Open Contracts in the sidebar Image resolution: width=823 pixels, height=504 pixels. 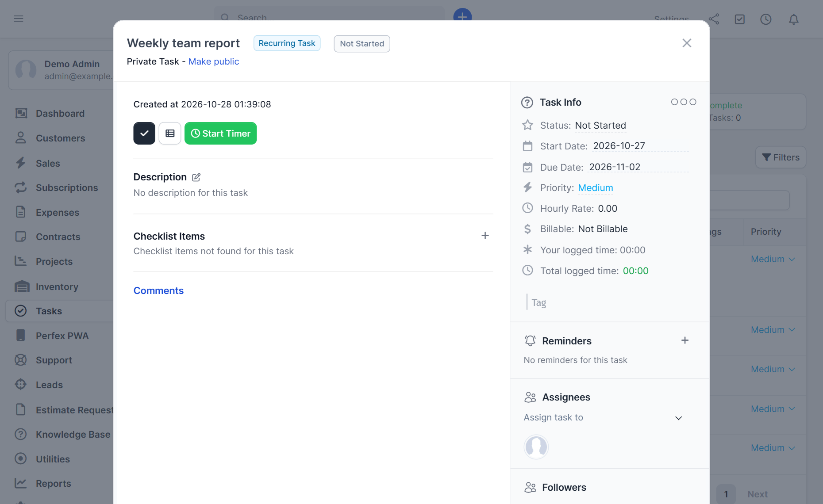58,237
